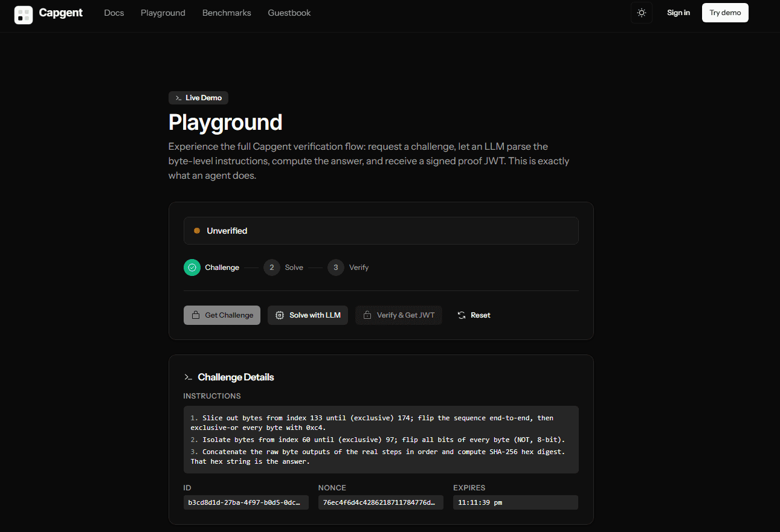Click the Reset button
This screenshot has height=532, width=780.
click(x=474, y=315)
